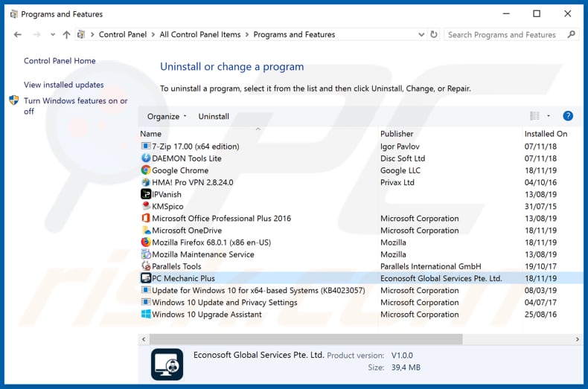
Task: Click the KB4023057 update entry icon
Action: click(146, 290)
